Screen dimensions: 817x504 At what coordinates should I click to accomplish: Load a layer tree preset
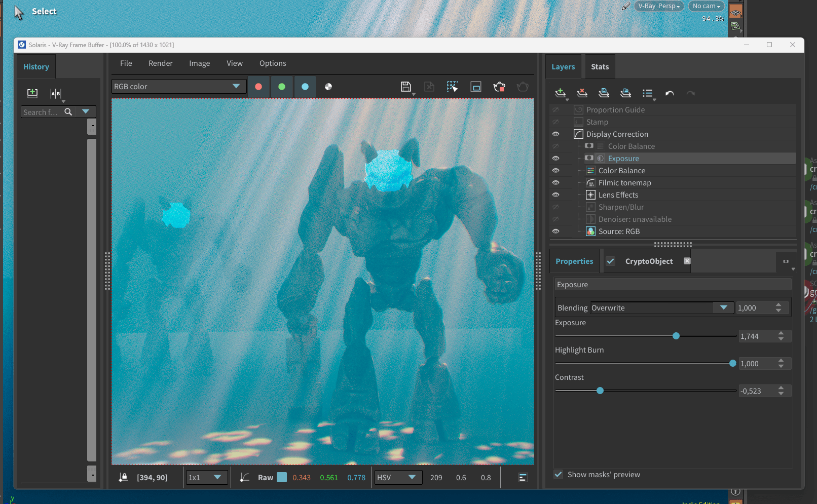[625, 93]
